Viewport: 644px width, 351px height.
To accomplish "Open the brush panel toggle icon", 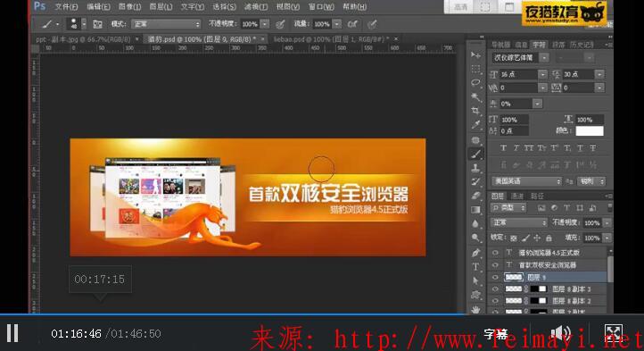I will [97, 24].
